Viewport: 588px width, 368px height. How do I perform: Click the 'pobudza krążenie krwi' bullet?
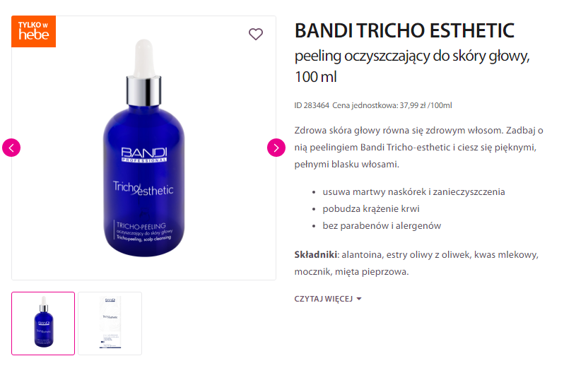pyautogui.click(x=371, y=209)
